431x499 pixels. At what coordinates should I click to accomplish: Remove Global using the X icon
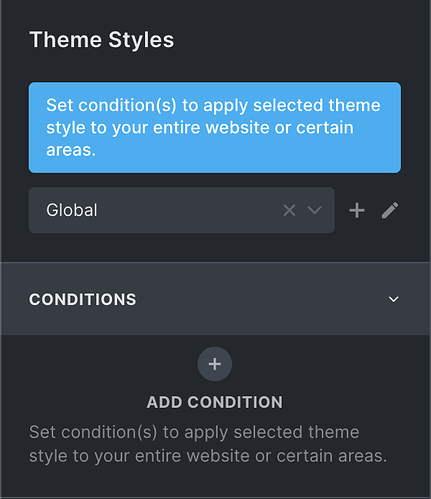289,210
